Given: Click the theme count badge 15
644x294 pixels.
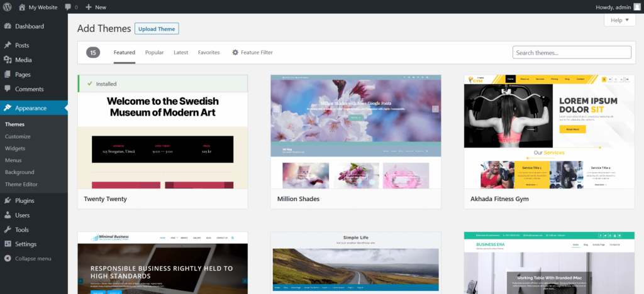Looking at the screenshot, I should (x=93, y=53).
